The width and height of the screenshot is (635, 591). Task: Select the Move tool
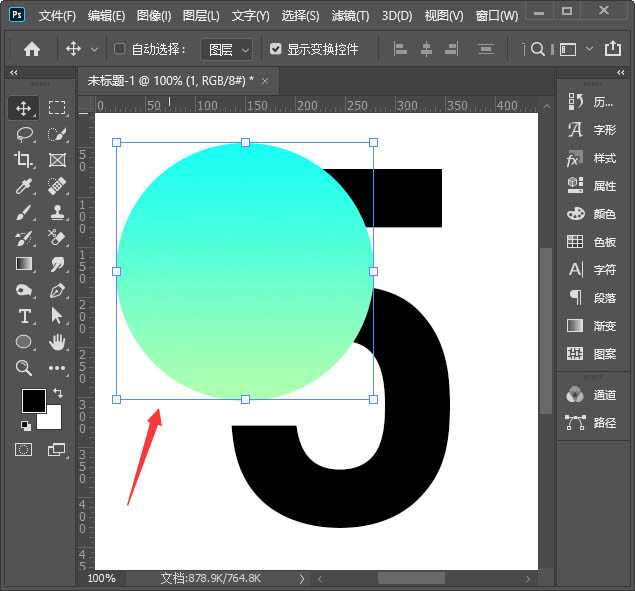coord(24,108)
